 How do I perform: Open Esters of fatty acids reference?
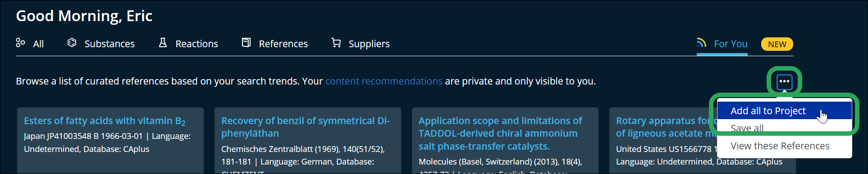105,121
